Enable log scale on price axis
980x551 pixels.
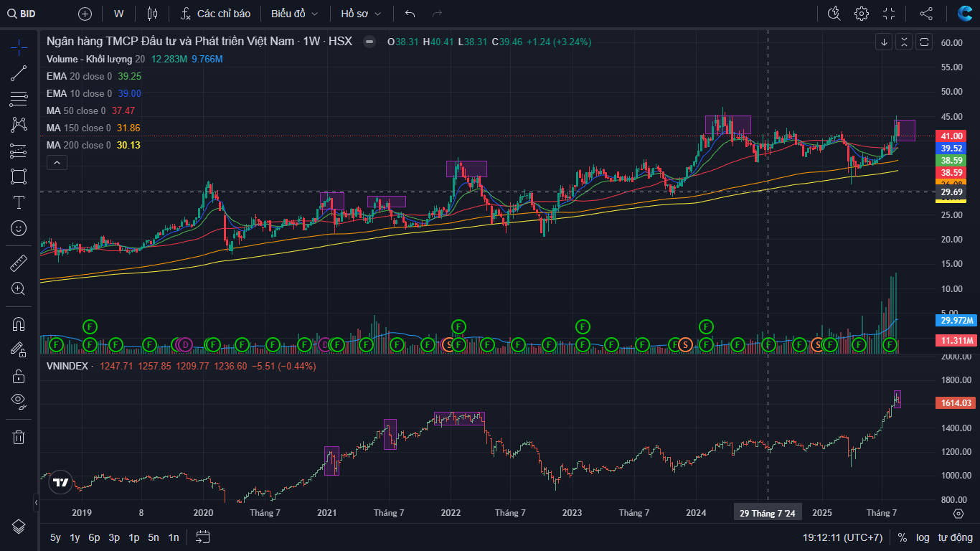pos(923,537)
